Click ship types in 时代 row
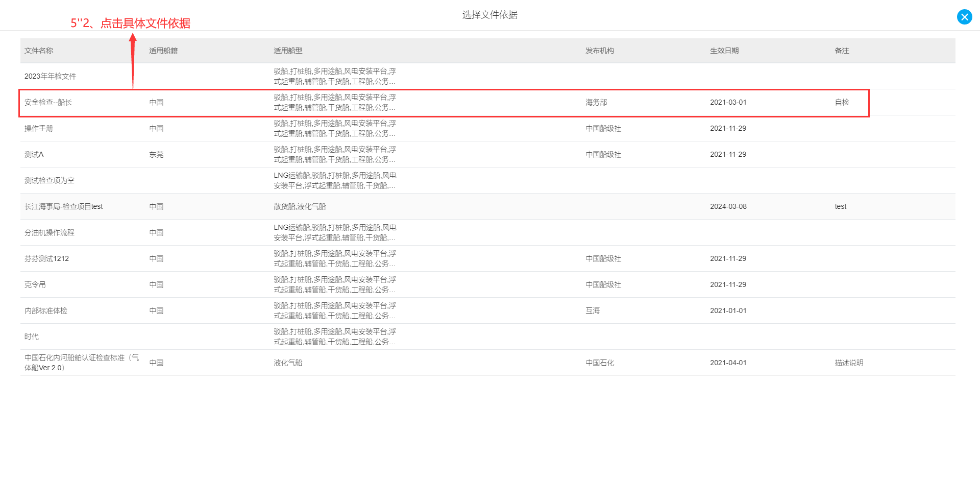The width and height of the screenshot is (980, 479). point(335,337)
